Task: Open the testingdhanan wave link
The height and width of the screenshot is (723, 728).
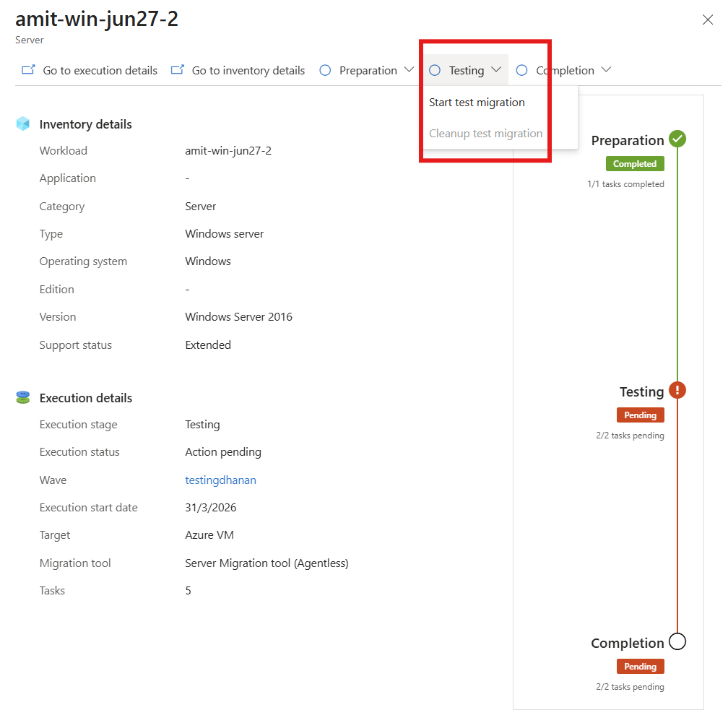Action: point(220,480)
